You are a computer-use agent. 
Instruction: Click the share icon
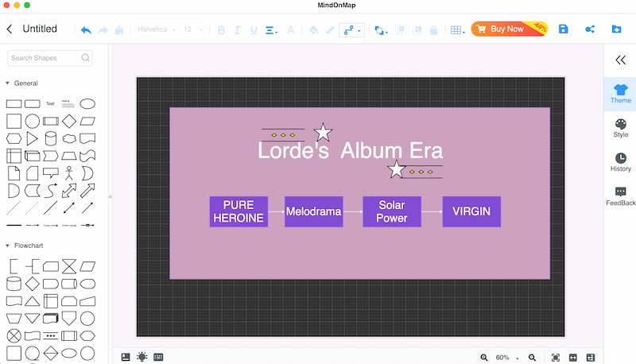click(x=590, y=29)
